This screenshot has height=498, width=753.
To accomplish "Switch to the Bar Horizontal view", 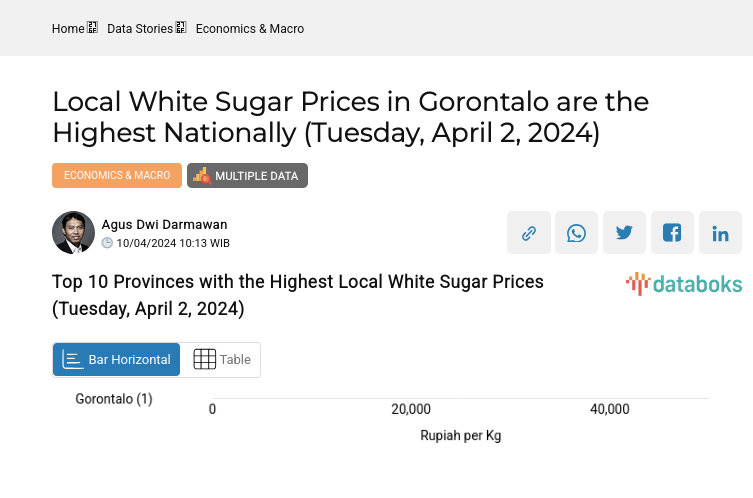I will click(x=116, y=360).
